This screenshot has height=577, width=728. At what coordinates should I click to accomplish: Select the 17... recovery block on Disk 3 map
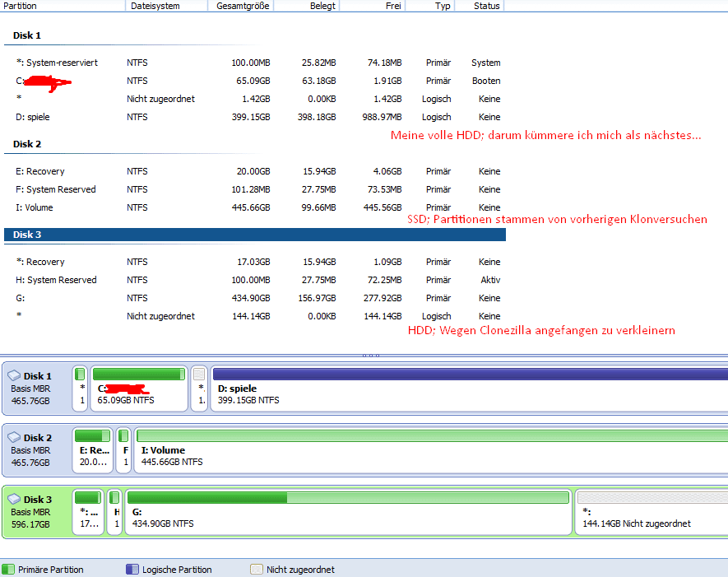click(88, 512)
